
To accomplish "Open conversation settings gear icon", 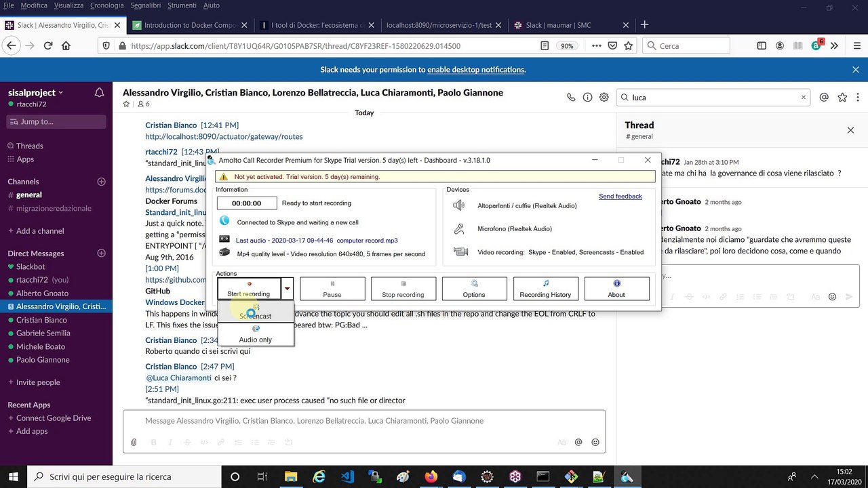I will point(604,98).
